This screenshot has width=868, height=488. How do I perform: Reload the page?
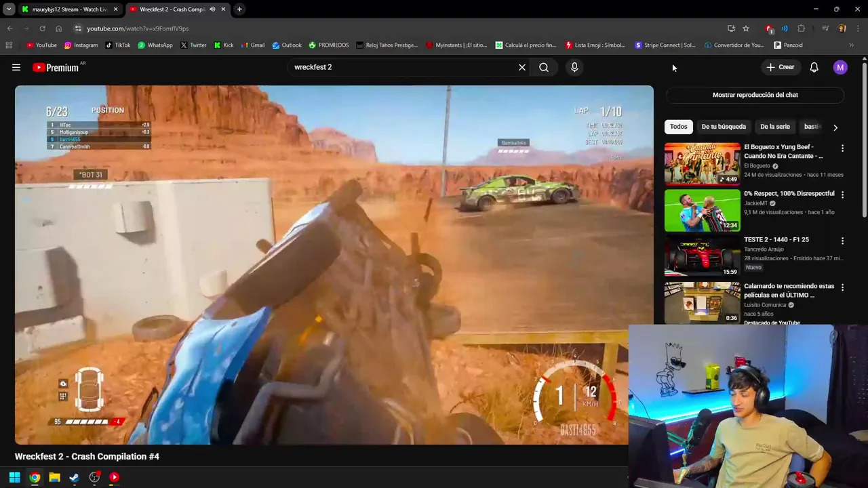pos(42,28)
